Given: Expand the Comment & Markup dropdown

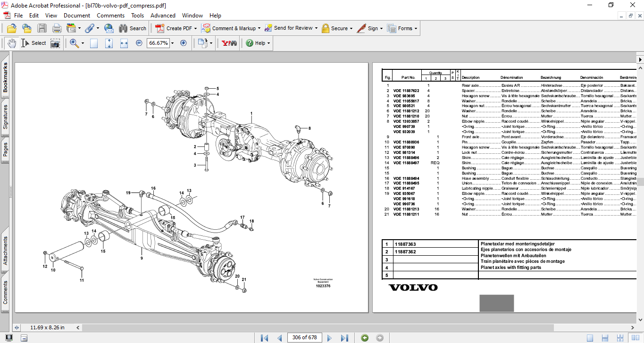Looking at the screenshot, I should pos(259,28).
